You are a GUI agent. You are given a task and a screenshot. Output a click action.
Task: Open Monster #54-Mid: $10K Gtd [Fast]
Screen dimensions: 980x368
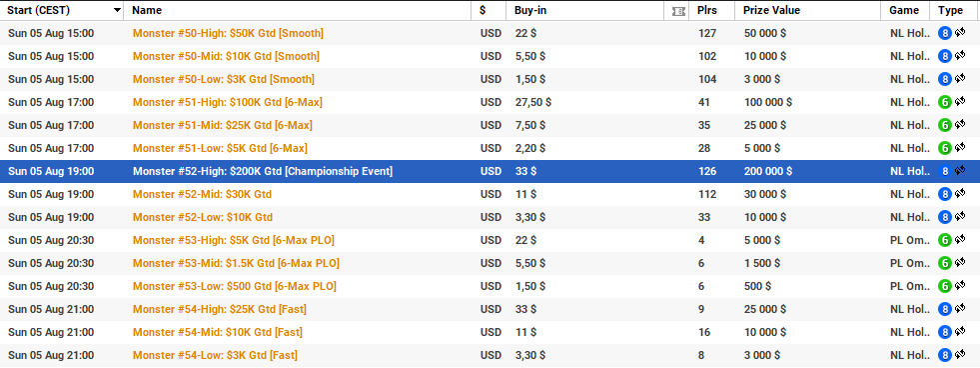click(x=218, y=332)
